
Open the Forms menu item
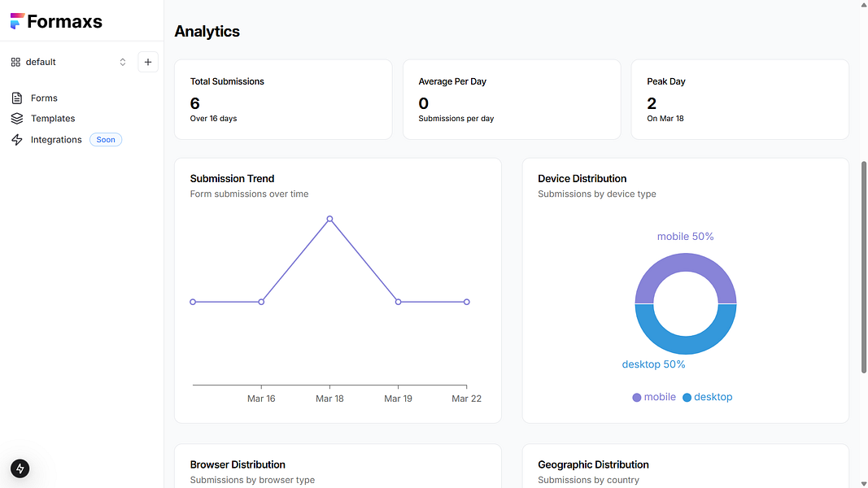pyautogui.click(x=44, y=98)
